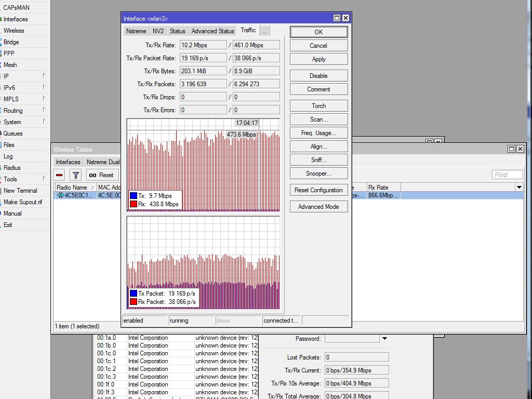Click the Apply button

[318, 59]
